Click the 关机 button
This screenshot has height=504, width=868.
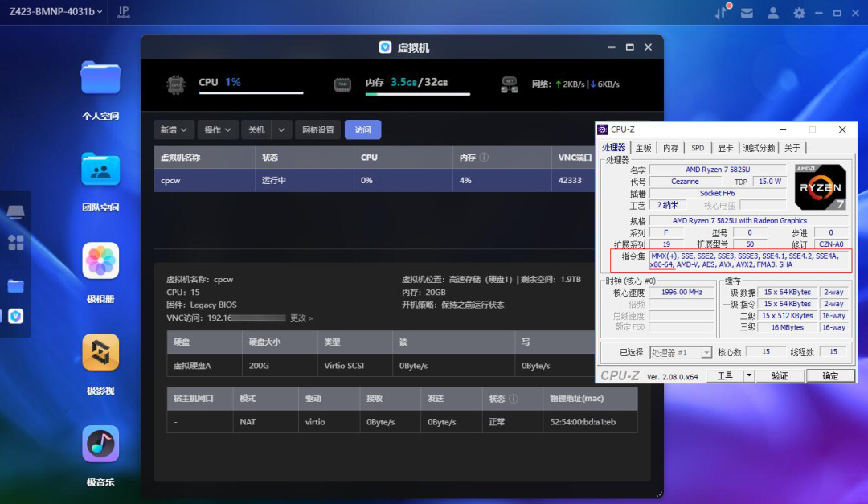coord(256,129)
